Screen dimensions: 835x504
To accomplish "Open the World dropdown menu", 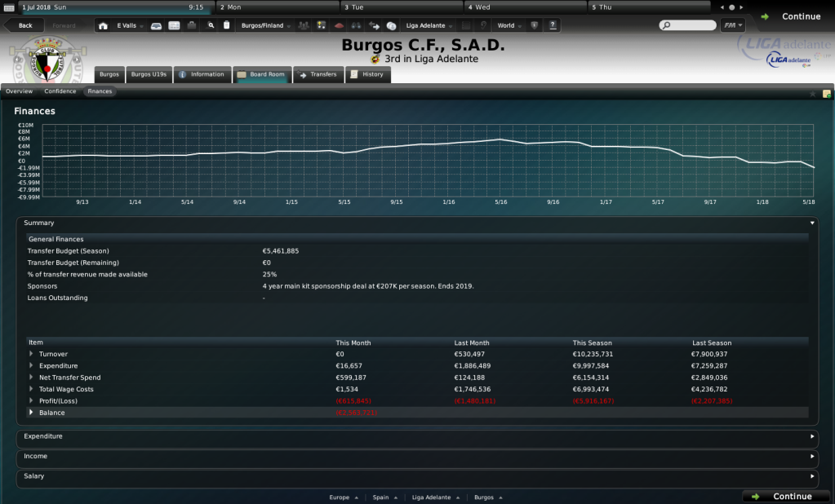I will click(509, 25).
